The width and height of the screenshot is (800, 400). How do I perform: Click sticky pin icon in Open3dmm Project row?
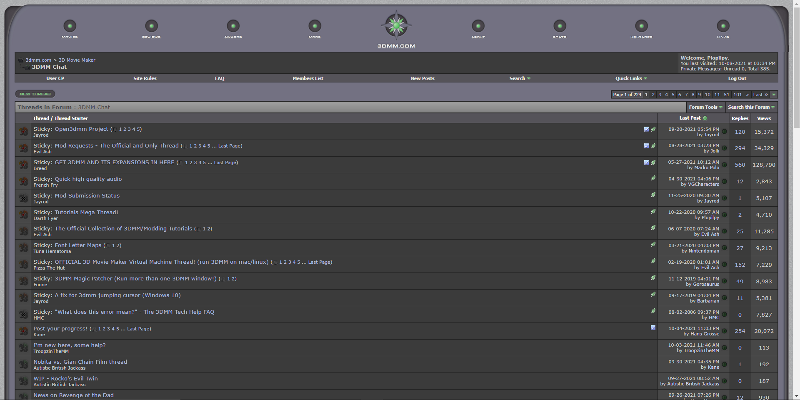(x=653, y=130)
